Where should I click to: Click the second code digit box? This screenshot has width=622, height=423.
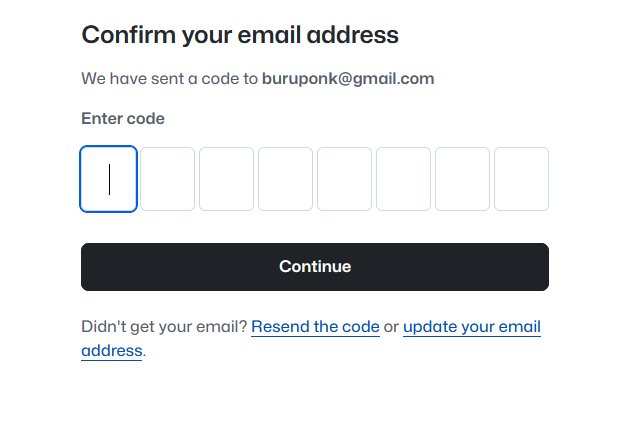(167, 179)
